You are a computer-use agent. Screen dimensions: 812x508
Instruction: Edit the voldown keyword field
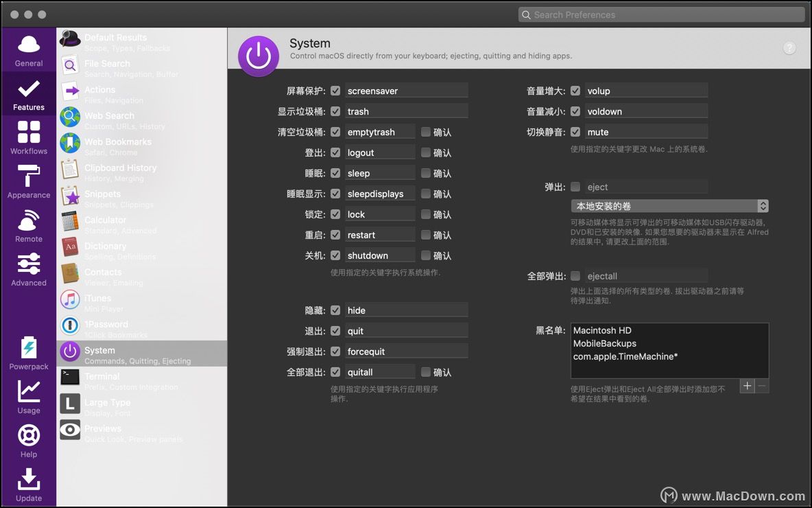(x=646, y=111)
